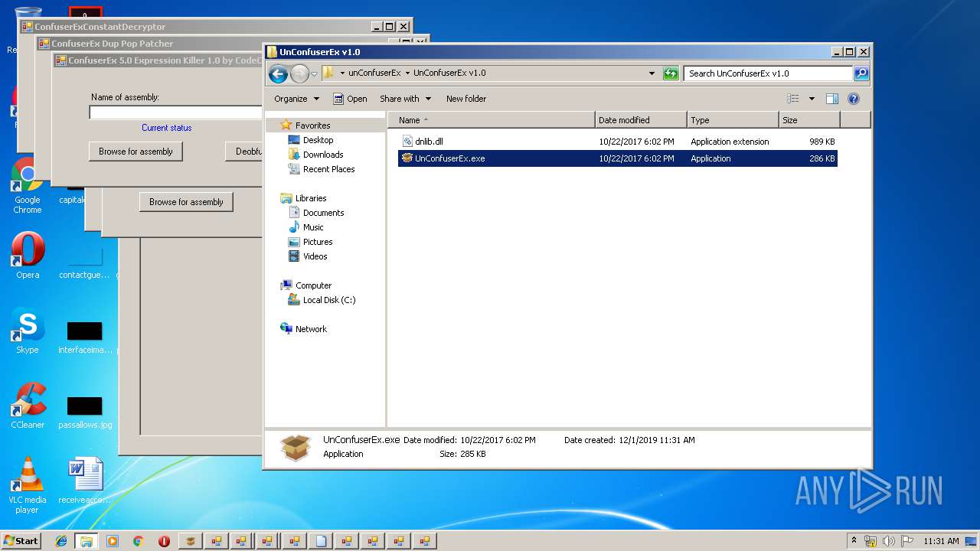Open the Organize menu
Image resolution: width=980 pixels, height=551 pixels.
point(296,99)
